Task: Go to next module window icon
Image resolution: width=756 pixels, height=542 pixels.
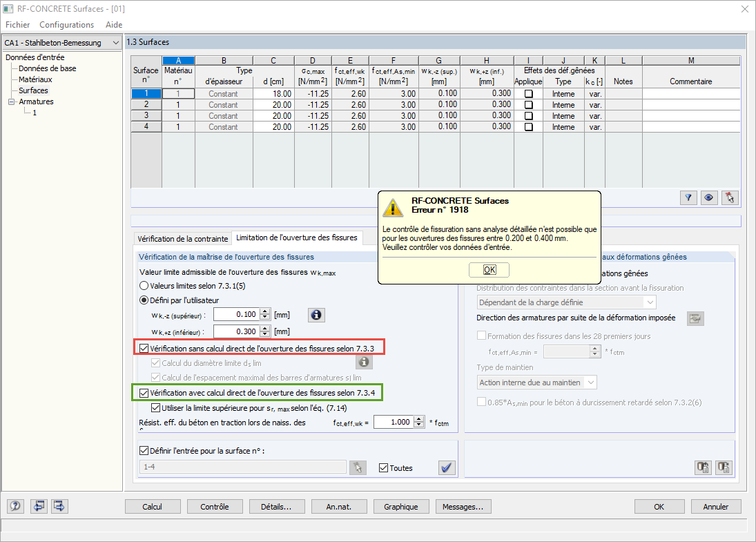Action: pos(59,506)
